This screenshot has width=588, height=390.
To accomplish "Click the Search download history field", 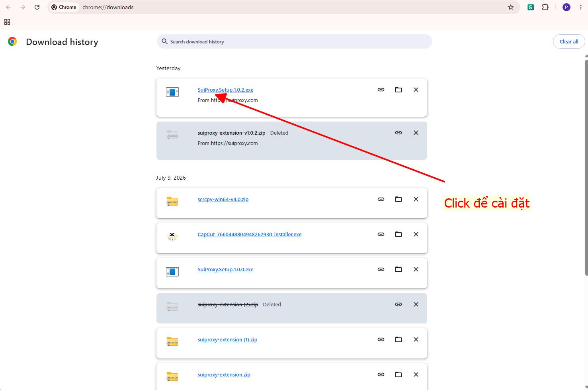I will pyautogui.click(x=295, y=41).
